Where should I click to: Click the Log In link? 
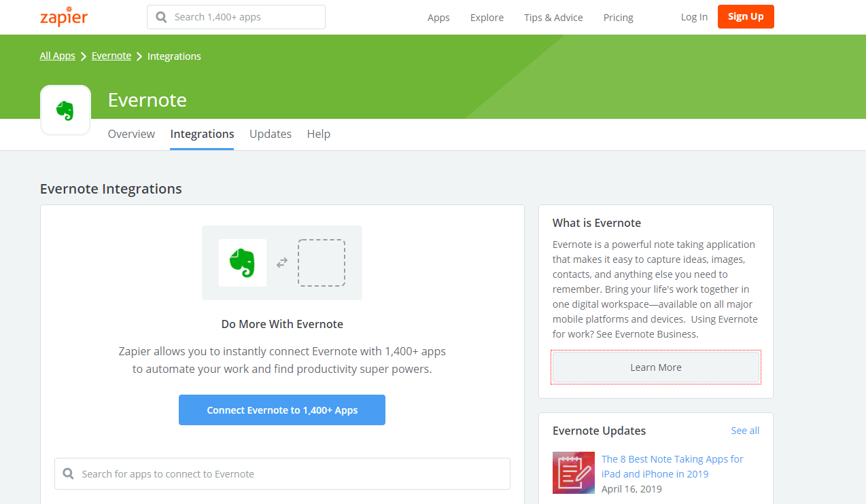(x=694, y=17)
